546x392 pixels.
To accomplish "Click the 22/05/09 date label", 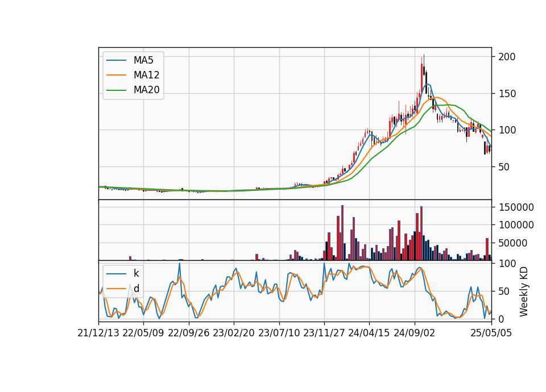I will point(143,333).
